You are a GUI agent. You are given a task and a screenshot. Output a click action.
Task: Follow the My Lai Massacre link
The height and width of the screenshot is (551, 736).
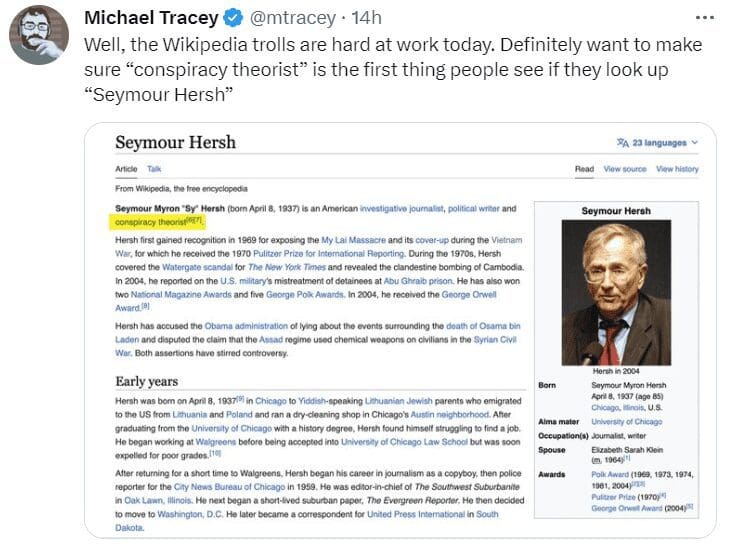point(353,240)
